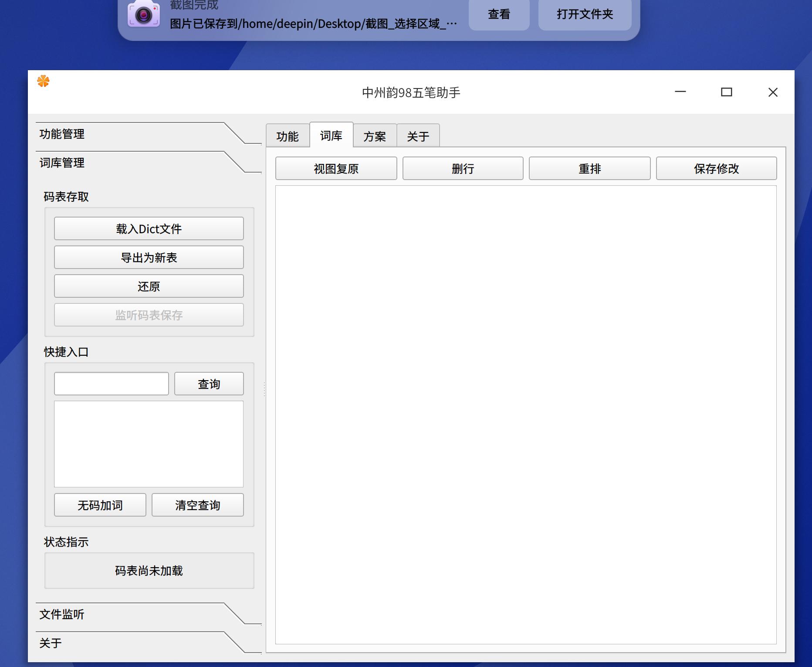Click 无码加词 to add word without code
Screen dimensions: 812x667
pos(99,505)
